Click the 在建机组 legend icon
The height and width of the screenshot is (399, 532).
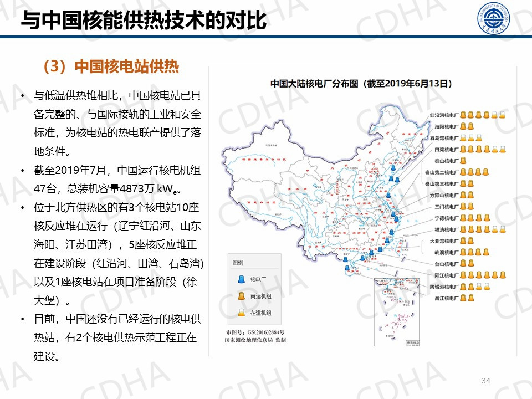coord(241,313)
